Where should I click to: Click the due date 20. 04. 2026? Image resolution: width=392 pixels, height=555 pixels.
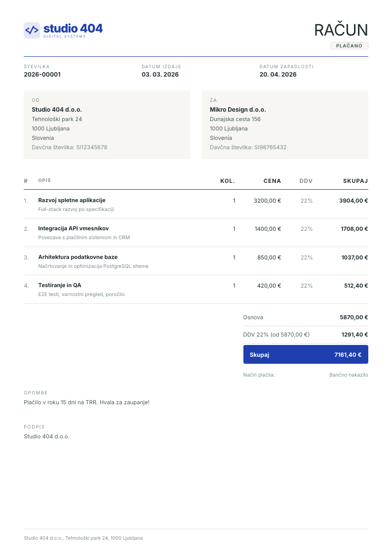(x=278, y=74)
